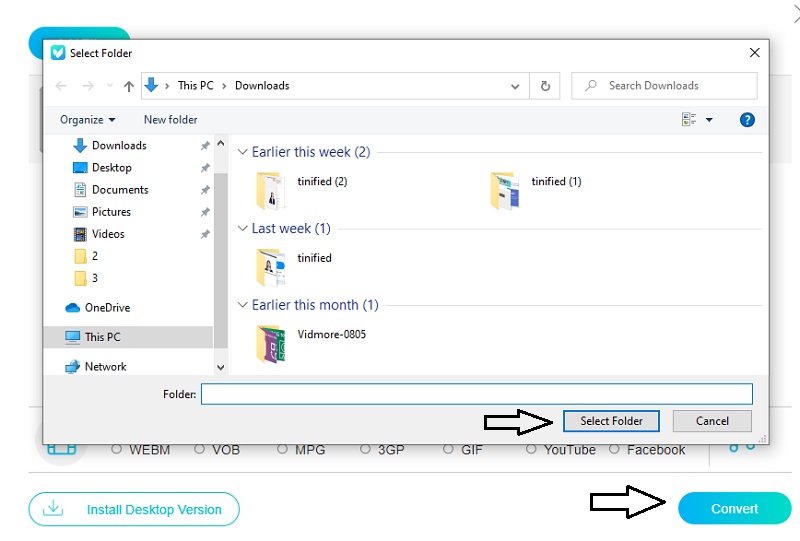Viewport: 800px width, 541px height.
Task: Click the Up directory arrow
Action: [x=128, y=86]
